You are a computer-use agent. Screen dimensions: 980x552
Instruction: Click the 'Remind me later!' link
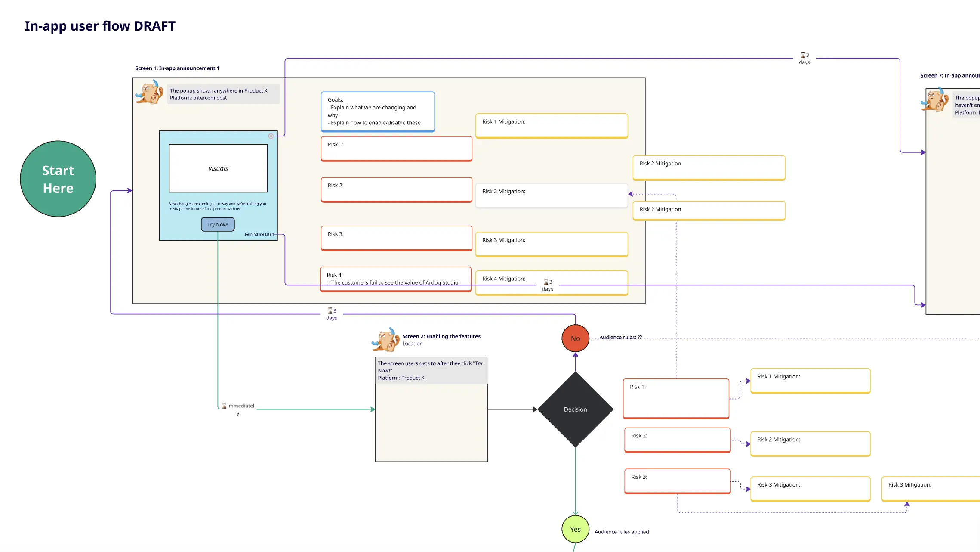pyautogui.click(x=259, y=234)
